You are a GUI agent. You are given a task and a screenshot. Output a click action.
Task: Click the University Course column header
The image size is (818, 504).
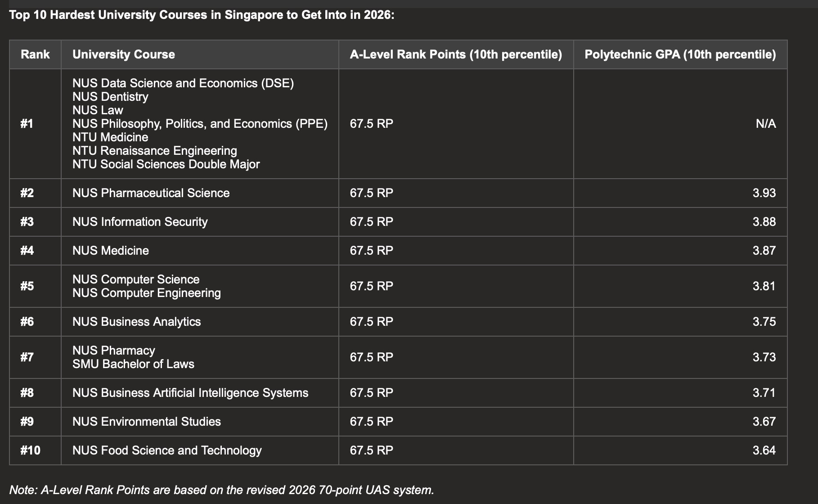(x=124, y=54)
